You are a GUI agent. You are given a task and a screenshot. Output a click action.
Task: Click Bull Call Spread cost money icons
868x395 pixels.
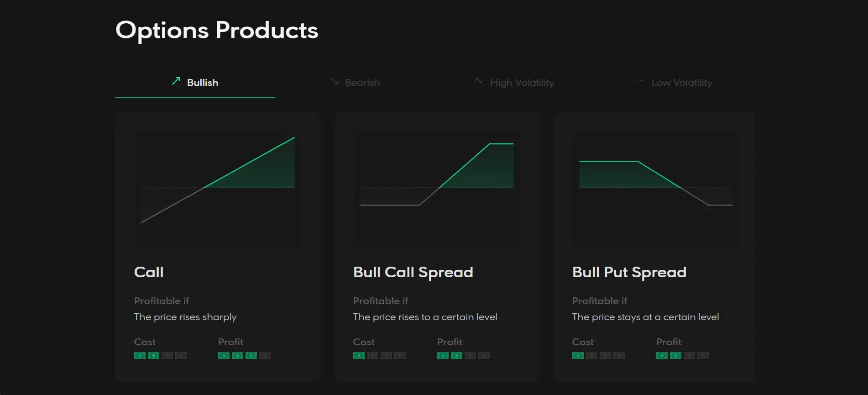(379, 355)
